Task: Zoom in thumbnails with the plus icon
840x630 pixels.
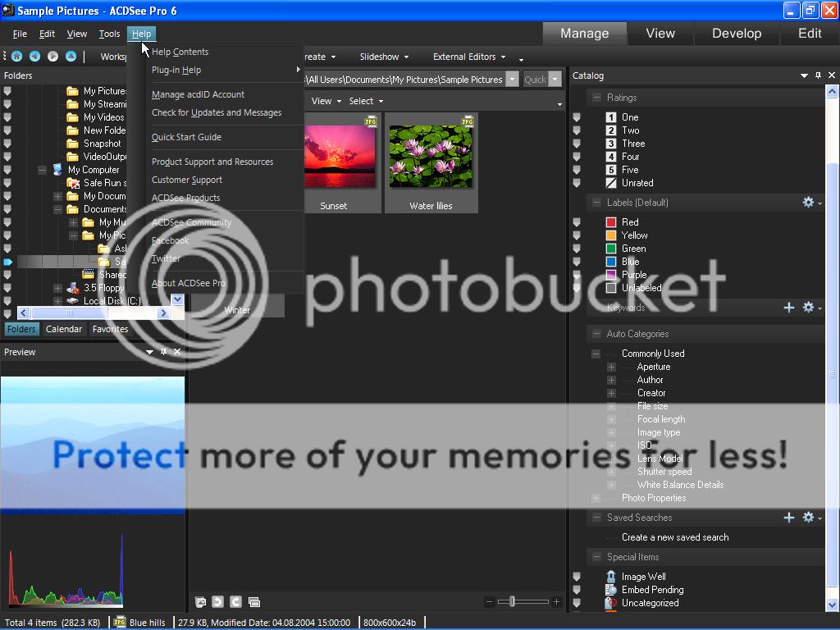Action: click(x=557, y=601)
